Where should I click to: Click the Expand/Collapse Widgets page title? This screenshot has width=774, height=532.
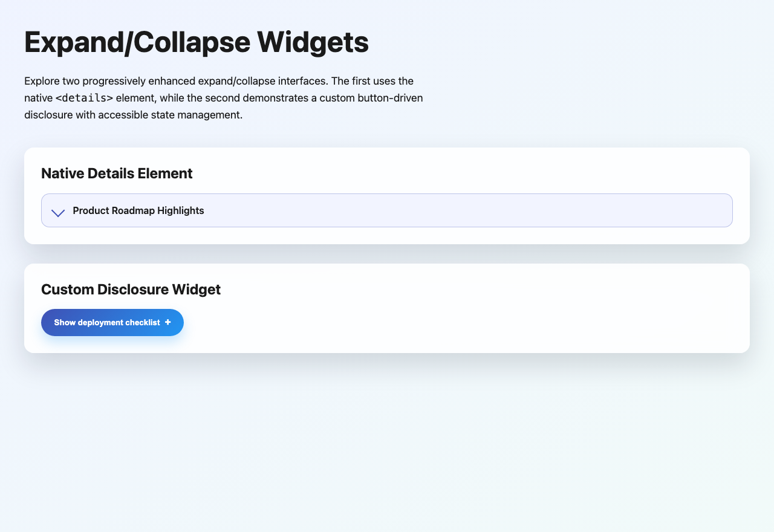(x=196, y=42)
